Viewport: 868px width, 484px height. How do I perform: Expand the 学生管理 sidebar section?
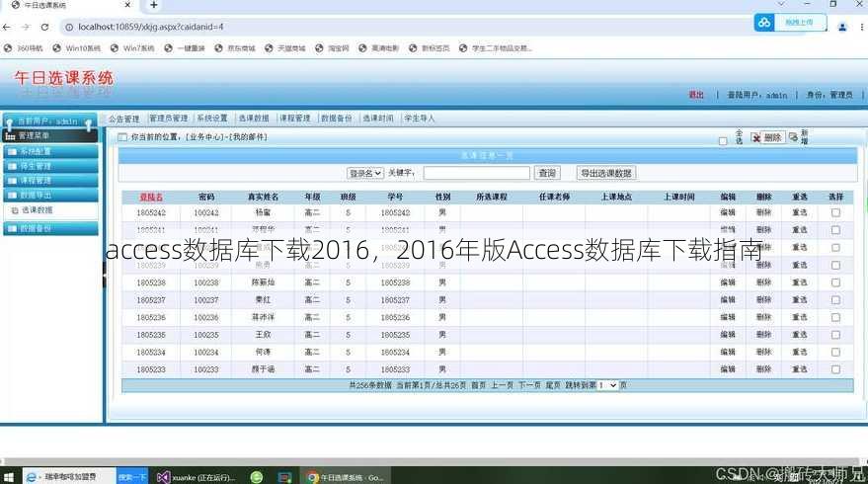[51, 166]
